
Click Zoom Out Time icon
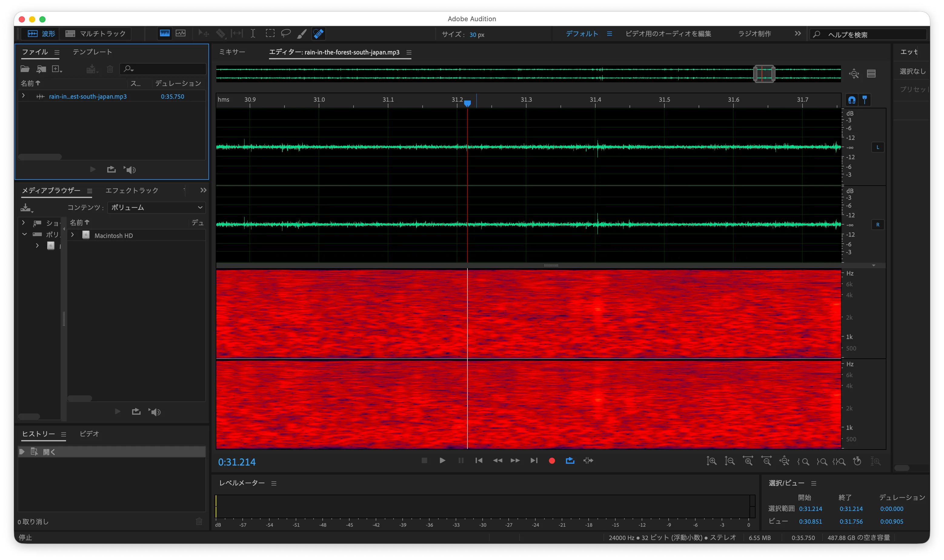[766, 461]
